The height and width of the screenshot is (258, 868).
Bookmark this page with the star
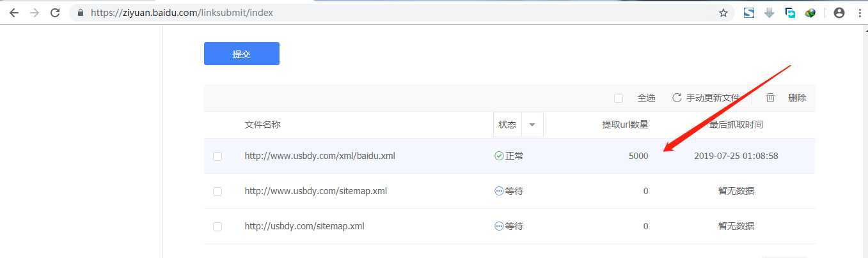tap(723, 13)
